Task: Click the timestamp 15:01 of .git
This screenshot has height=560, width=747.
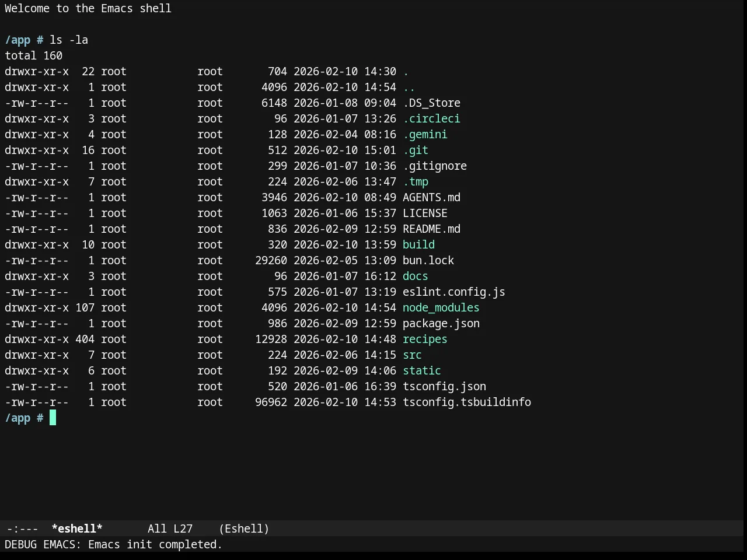Action: [380, 150]
